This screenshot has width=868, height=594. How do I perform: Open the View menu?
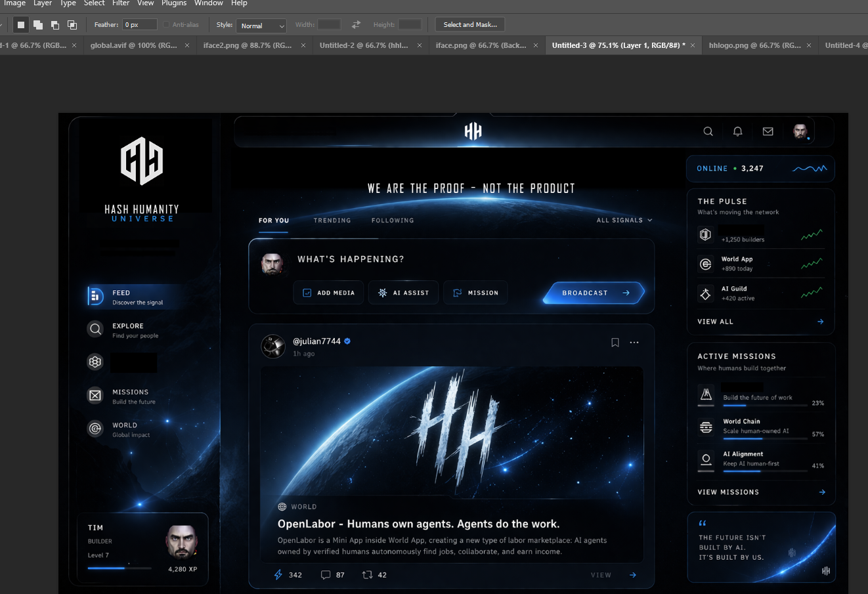click(146, 3)
